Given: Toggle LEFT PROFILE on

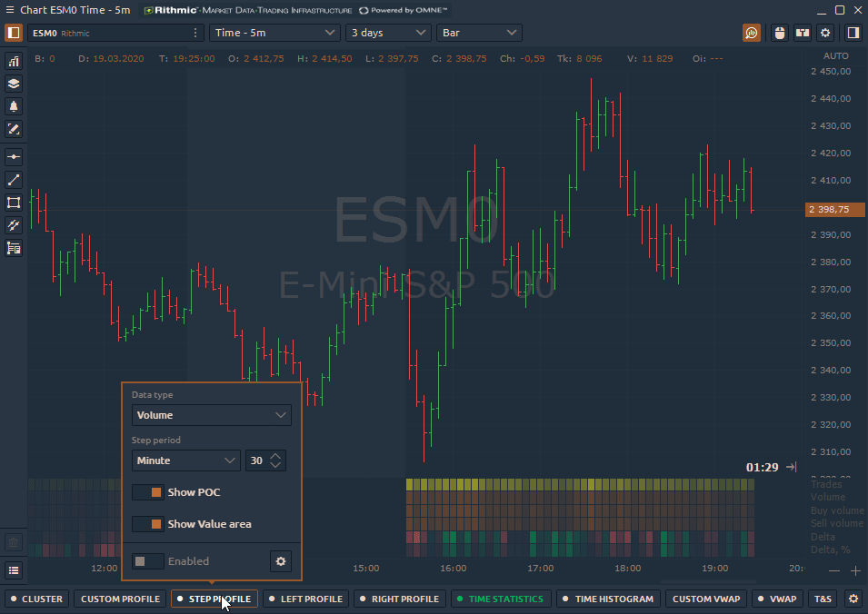Looking at the screenshot, I should point(306,599).
